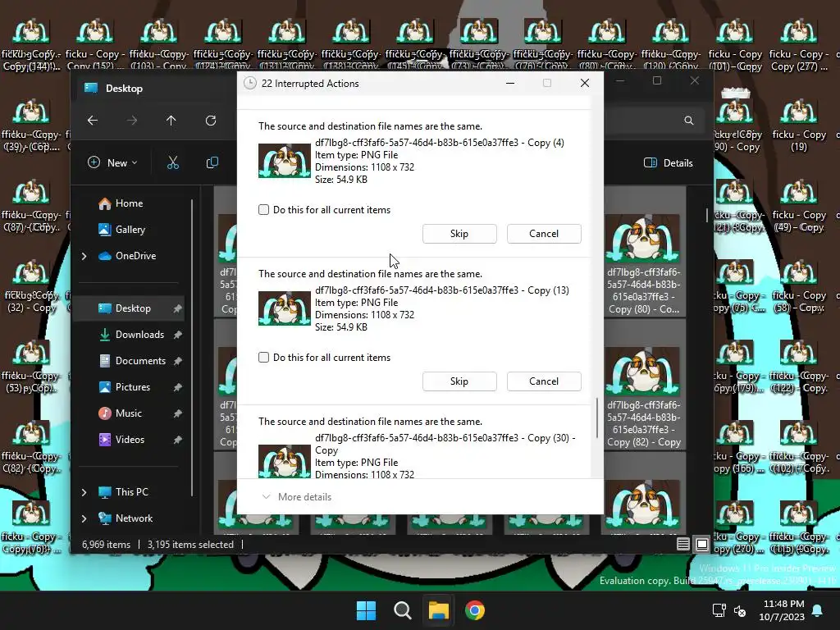Switch Explorer to details list view
This screenshot has height=630, width=840.
click(683, 545)
